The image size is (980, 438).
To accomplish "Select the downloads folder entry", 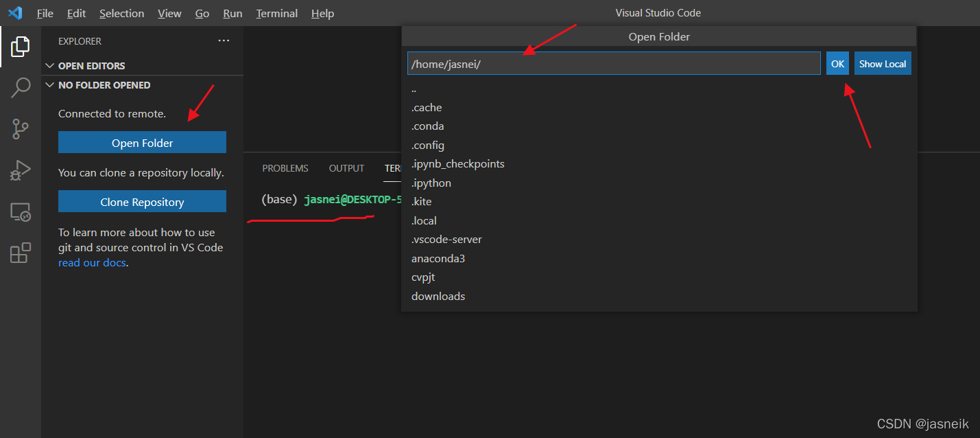I will (x=659, y=297).
